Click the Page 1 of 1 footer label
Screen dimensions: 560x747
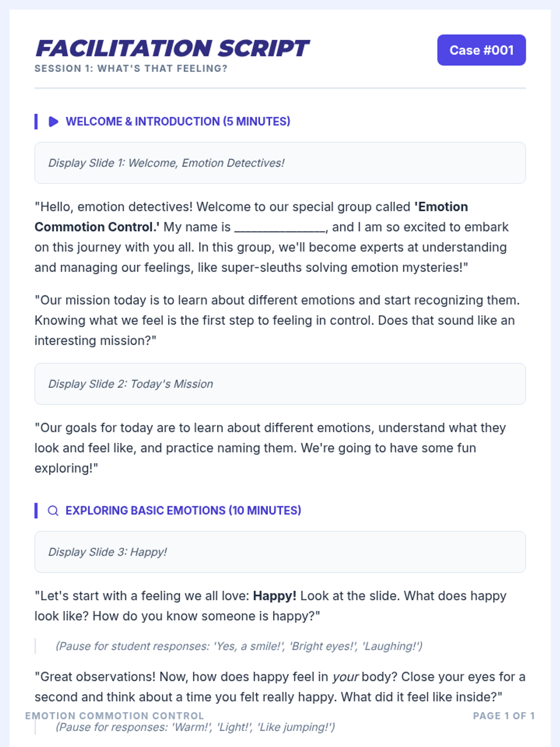(x=504, y=716)
